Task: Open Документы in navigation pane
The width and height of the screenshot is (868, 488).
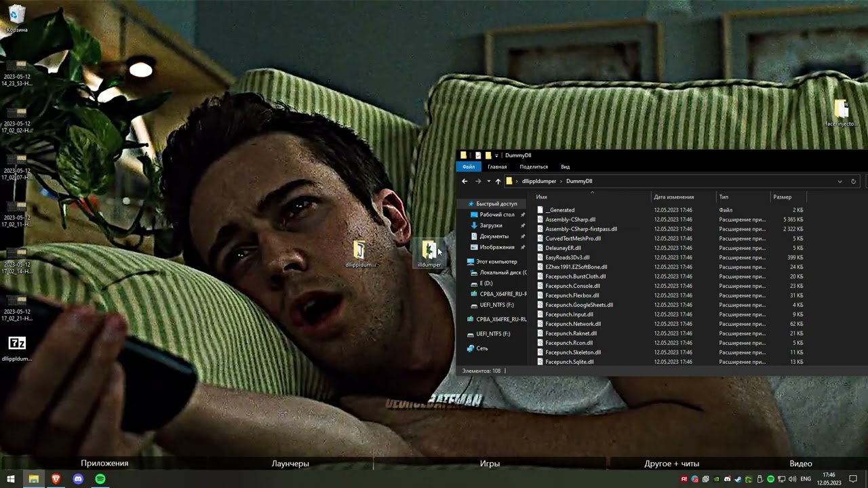Action: [x=494, y=237]
